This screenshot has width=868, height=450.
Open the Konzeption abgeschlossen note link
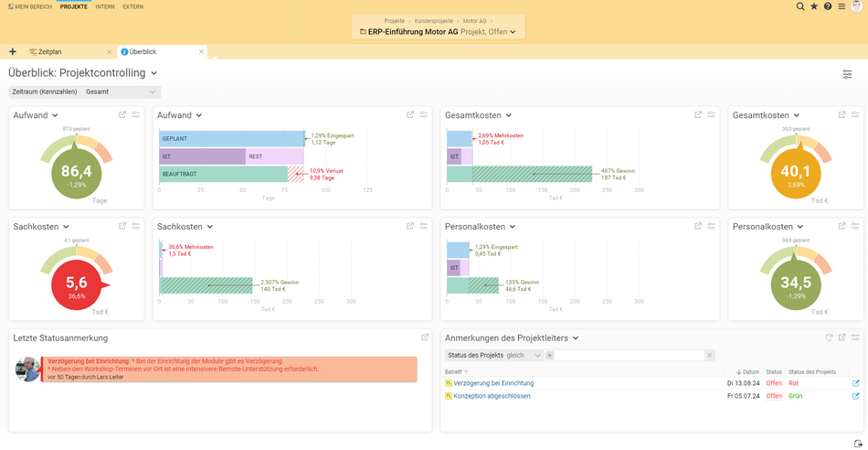pos(492,396)
